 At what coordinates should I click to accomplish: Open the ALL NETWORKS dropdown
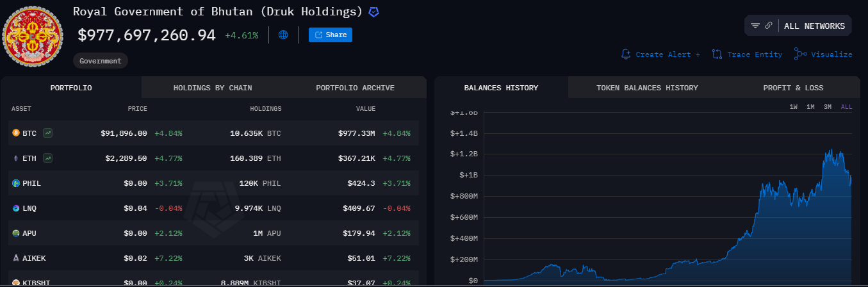(814, 26)
